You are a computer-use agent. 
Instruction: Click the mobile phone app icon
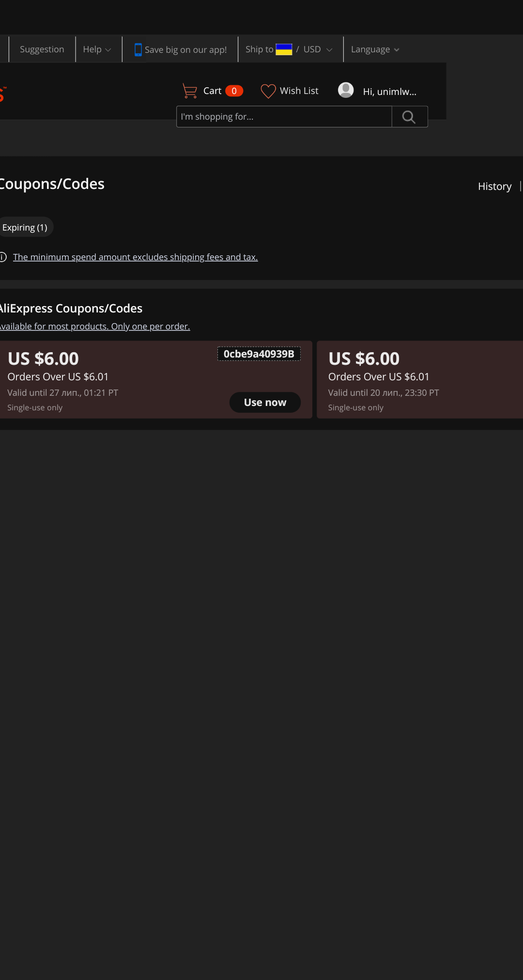pos(138,49)
